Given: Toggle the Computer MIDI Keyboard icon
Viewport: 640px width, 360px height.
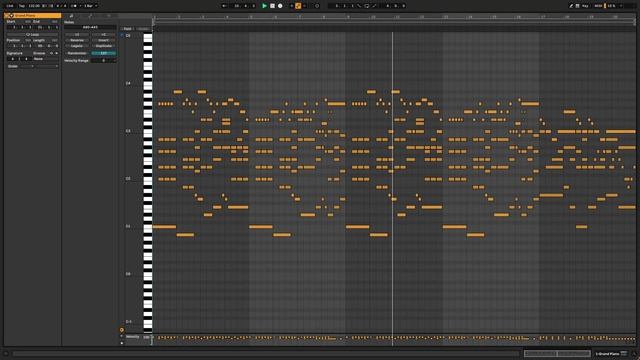Looking at the screenshot, I should pos(577,6).
